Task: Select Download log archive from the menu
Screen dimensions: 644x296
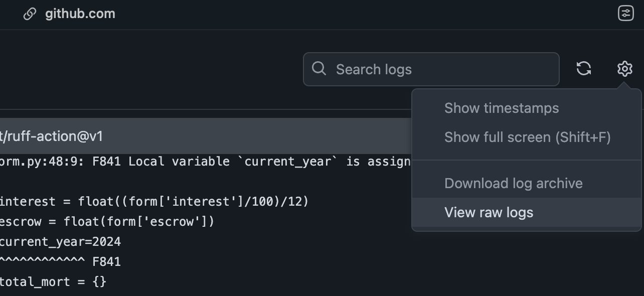Action: click(513, 184)
